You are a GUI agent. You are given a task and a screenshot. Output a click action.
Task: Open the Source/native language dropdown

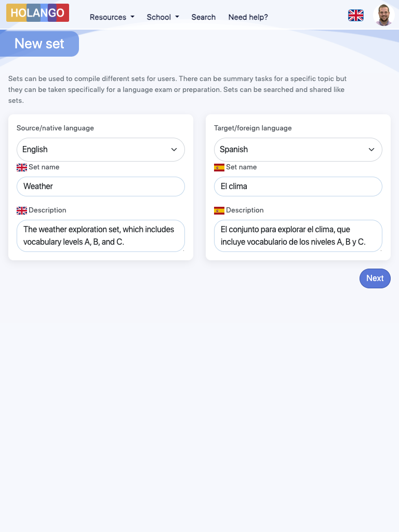point(101,150)
